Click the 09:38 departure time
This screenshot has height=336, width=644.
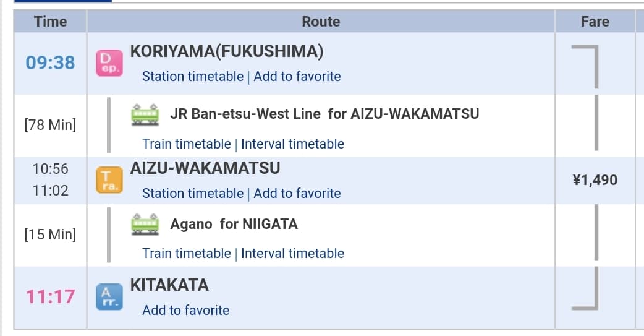[x=50, y=63]
